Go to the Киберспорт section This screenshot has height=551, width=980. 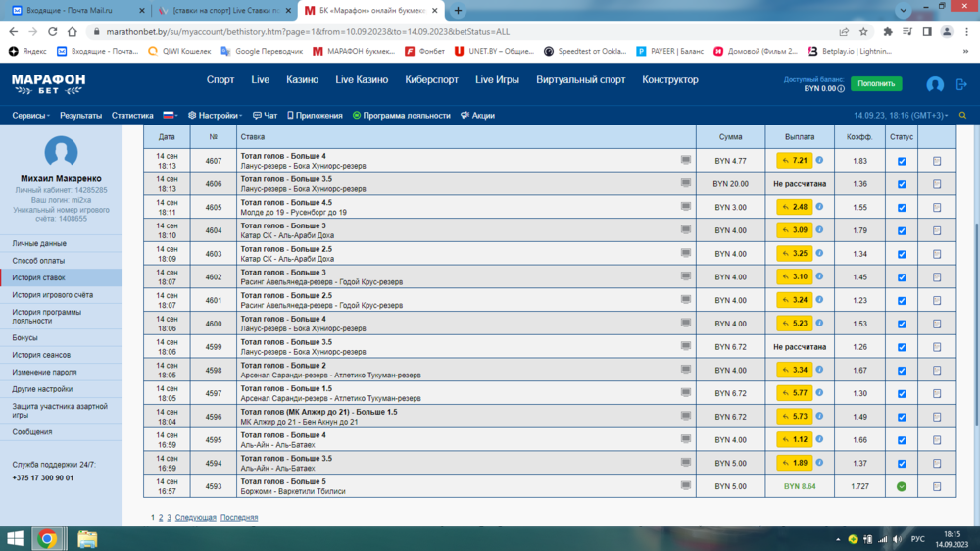431,80
